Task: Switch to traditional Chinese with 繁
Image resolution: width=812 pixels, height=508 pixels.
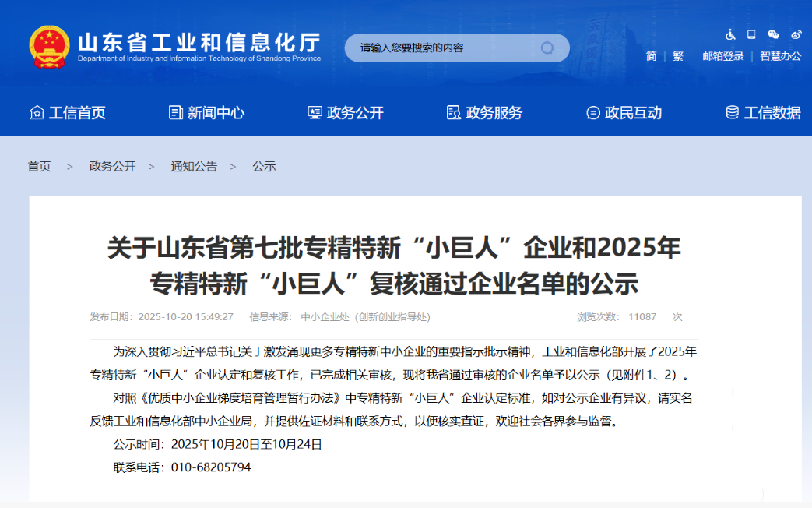Action: coord(679,55)
